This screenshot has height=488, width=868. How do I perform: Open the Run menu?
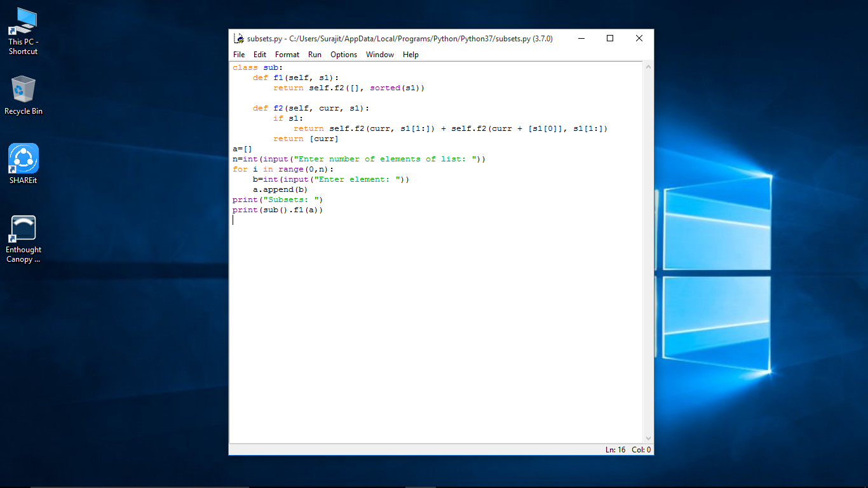click(x=315, y=55)
